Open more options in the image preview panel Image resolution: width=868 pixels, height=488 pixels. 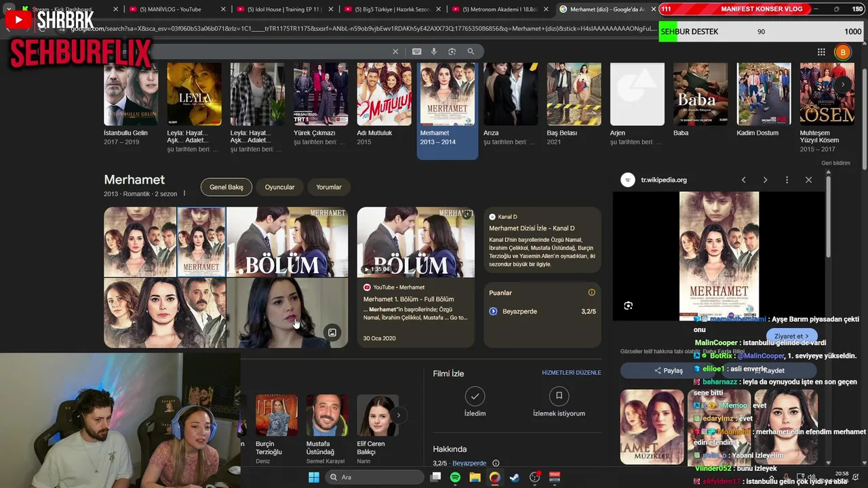[x=787, y=180]
